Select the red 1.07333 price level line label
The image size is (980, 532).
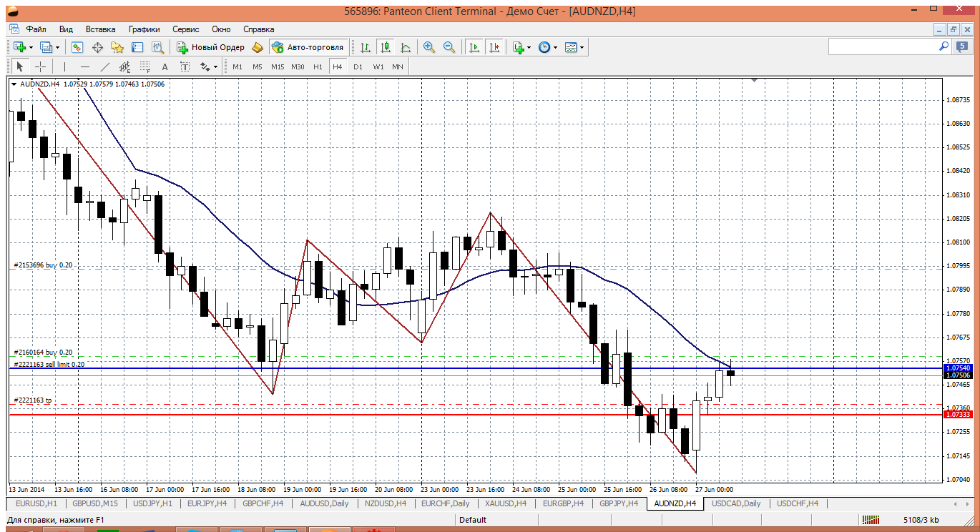(958, 415)
